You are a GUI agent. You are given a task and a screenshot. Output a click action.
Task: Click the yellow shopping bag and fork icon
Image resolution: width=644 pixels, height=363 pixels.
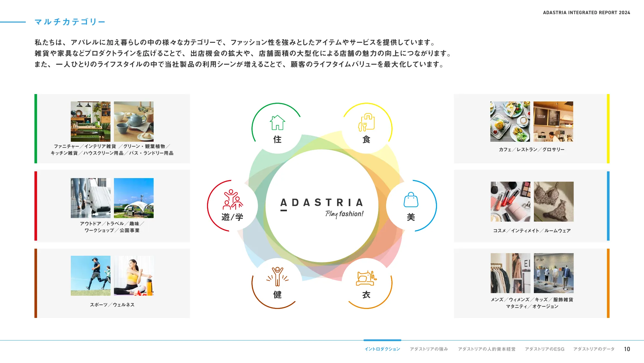coord(366,122)
